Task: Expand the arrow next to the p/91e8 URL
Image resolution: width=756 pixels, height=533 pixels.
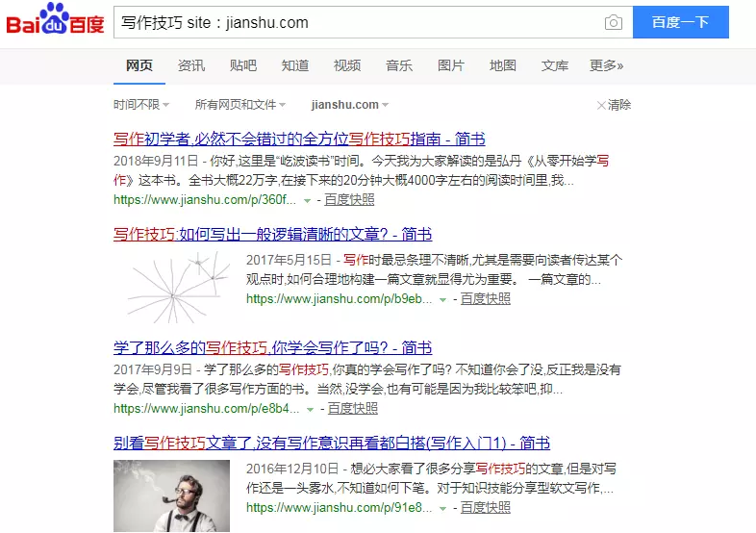Action: [x=442, y=508]
